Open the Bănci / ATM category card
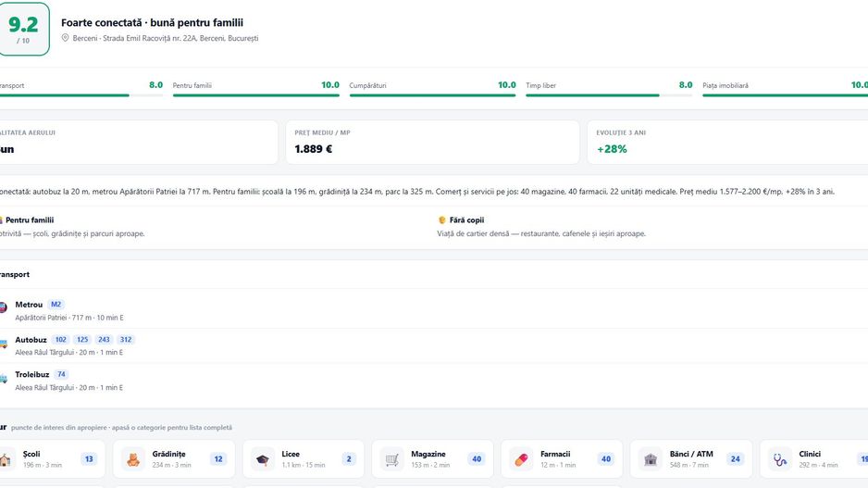 pos(691,458)
